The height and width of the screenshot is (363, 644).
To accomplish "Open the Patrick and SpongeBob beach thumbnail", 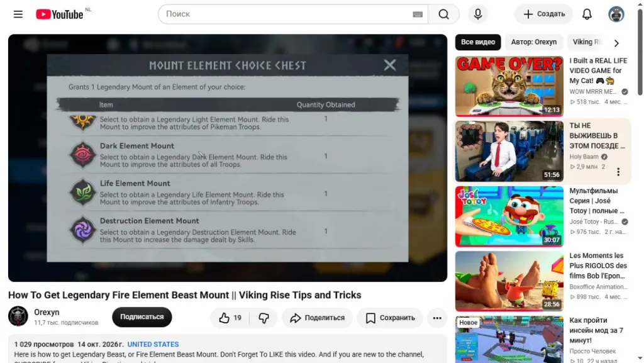I will 509,281.
